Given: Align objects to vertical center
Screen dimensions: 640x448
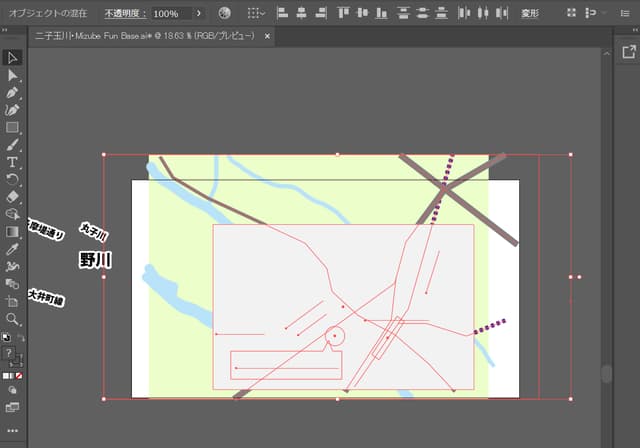Looking at the screenshot, I should pyautogui.click(x=362, y=13).
